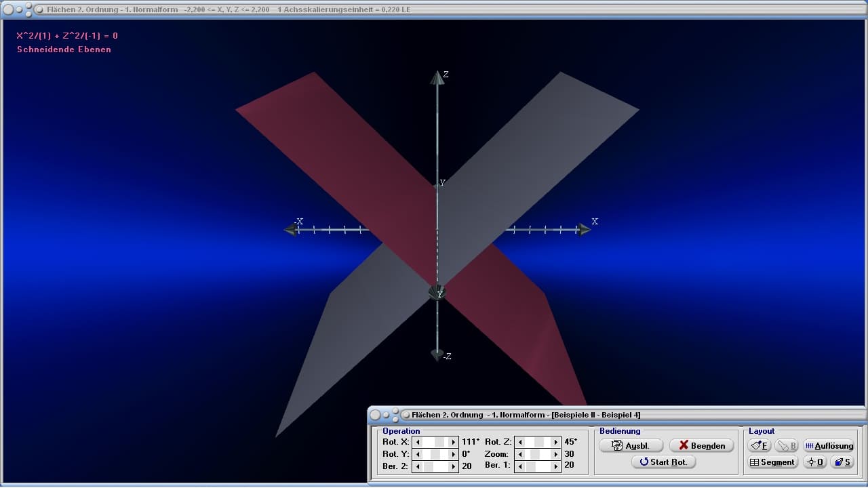The image size is (868, 488).
Task: Click the Beenden button with red X
Action: (x=701, y=445)
